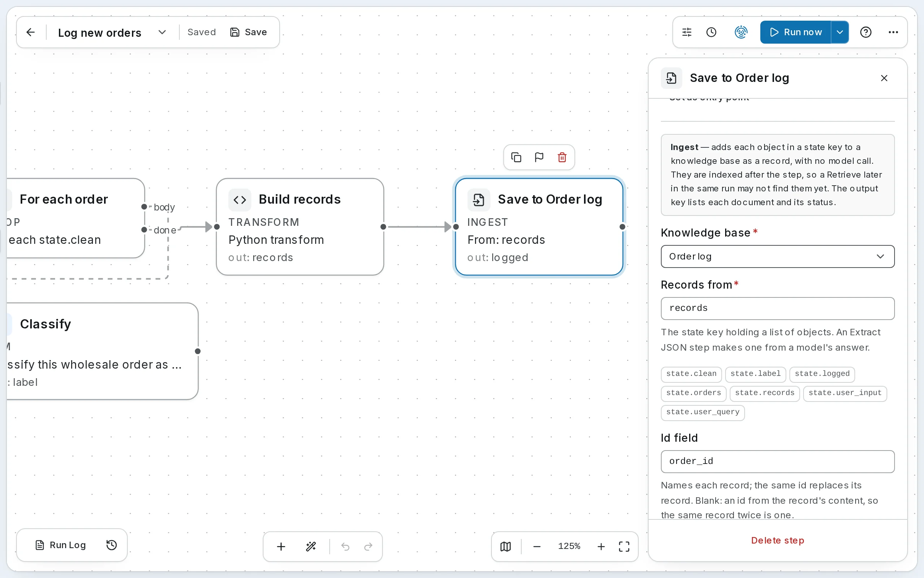Open the workflow name dropdown chevron

(x=162, y=32)
